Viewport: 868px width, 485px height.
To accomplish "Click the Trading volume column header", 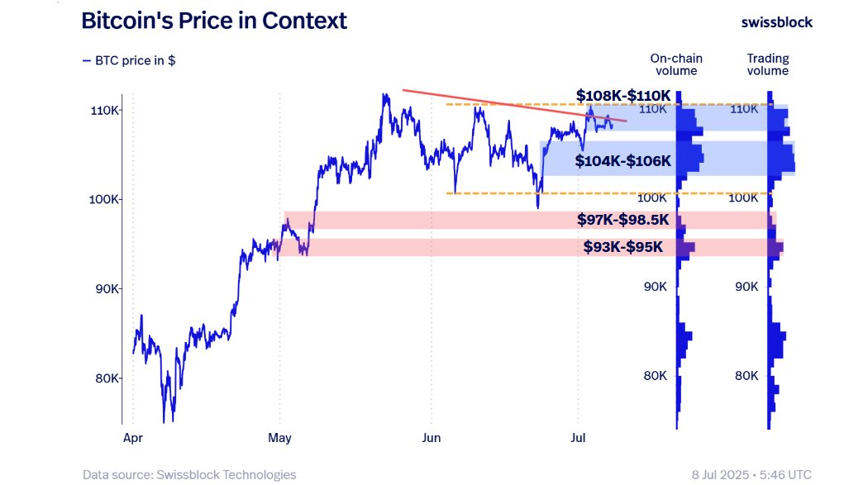I will pos(768,64).
